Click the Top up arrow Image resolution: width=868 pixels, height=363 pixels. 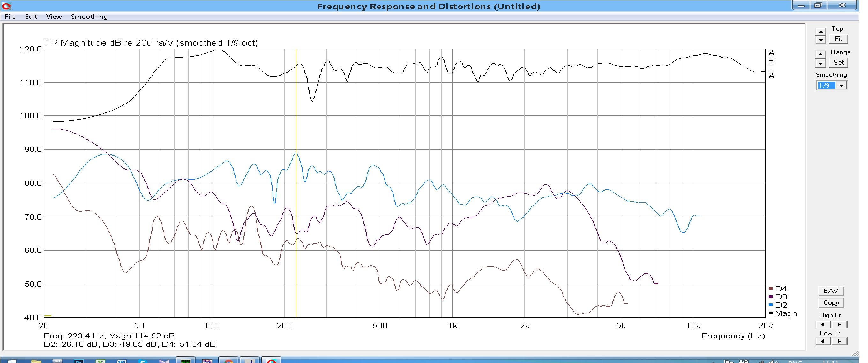[820, 32]
